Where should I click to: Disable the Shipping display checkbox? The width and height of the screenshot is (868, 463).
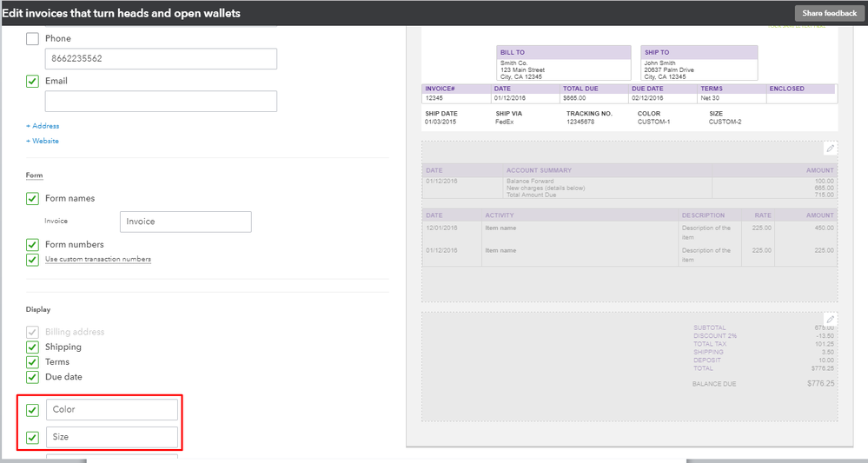point(33,347)
